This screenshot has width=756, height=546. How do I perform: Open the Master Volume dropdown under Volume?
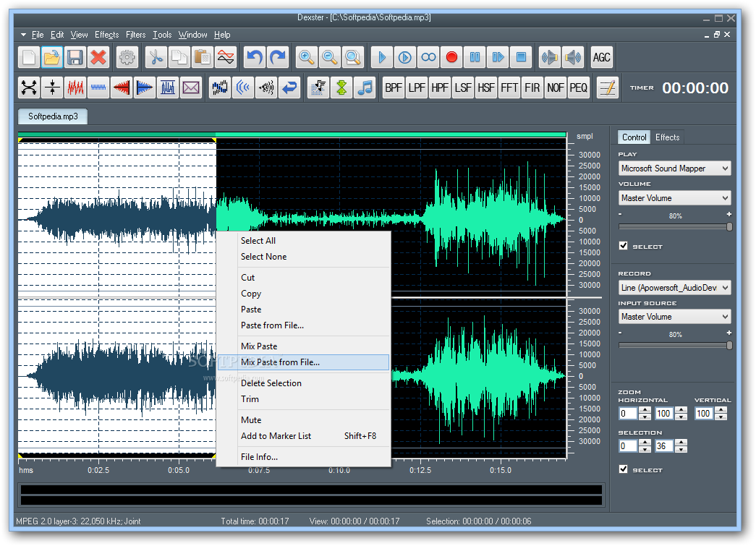coord(674,198)
